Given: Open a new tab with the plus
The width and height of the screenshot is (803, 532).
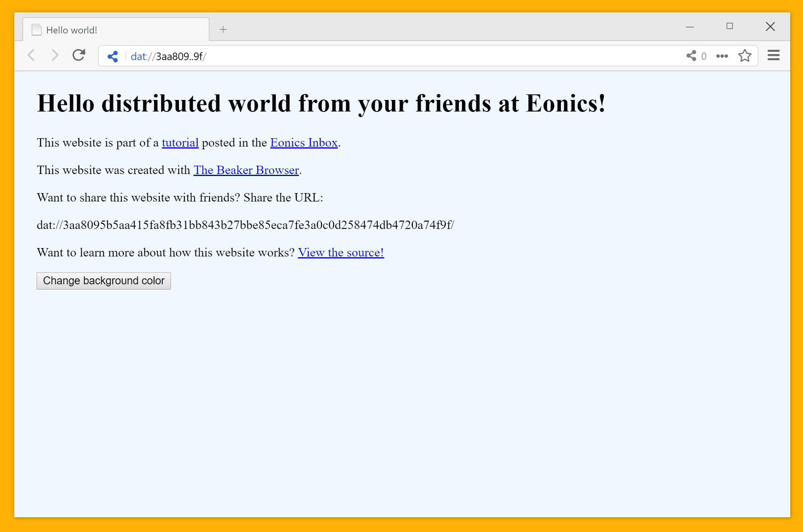Looking at the screenshot, I should pos(223,29).
